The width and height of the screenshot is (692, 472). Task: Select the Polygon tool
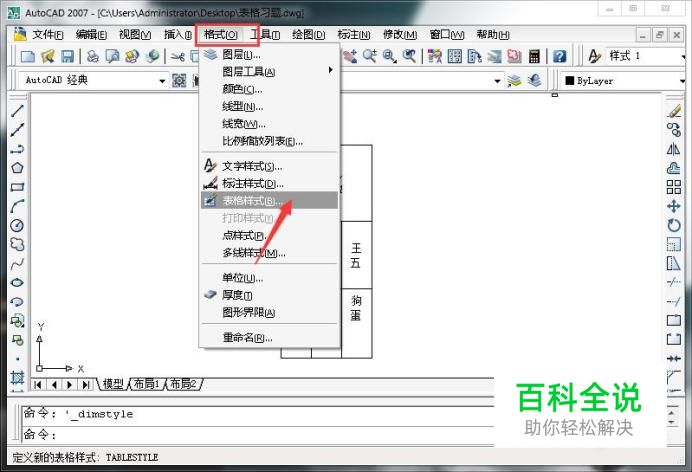coord(17,168)
